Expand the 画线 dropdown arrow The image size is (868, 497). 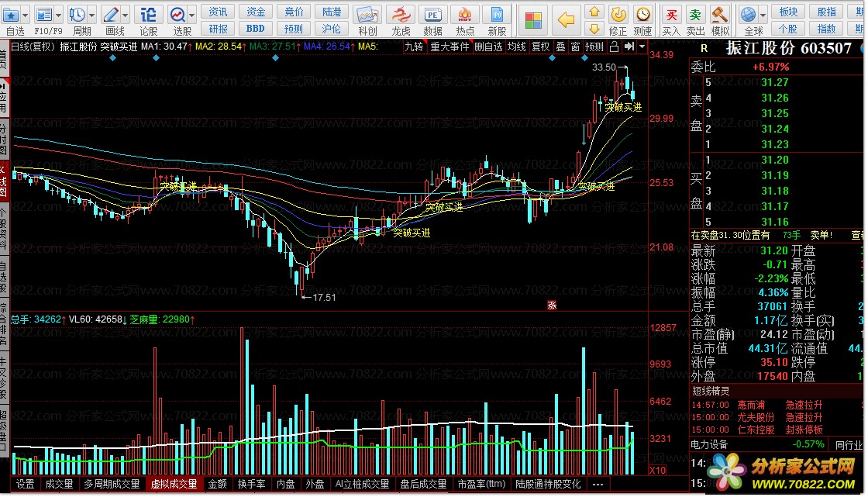point(125,15)
